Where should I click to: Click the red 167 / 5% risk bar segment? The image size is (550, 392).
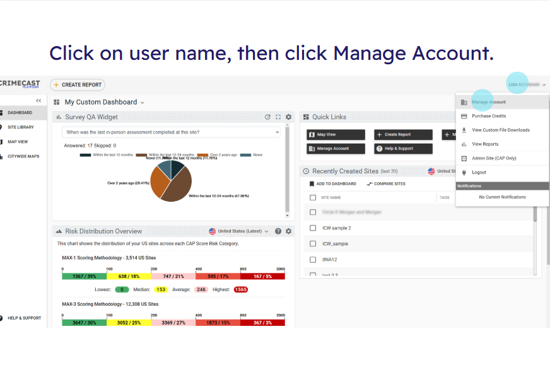(264, 276)
